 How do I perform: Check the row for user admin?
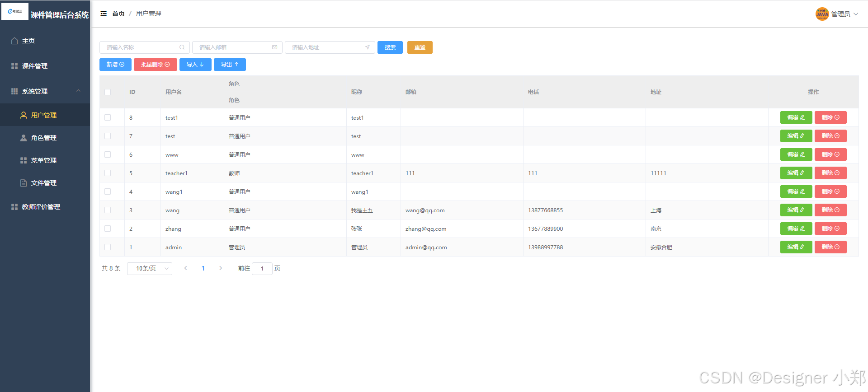[x=108, y=247]
